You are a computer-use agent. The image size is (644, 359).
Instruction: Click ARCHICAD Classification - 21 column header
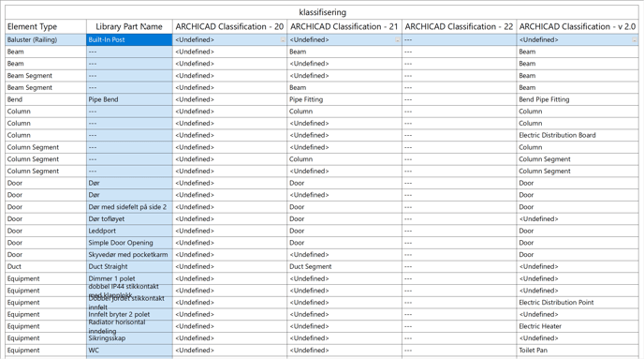[344, 27]
